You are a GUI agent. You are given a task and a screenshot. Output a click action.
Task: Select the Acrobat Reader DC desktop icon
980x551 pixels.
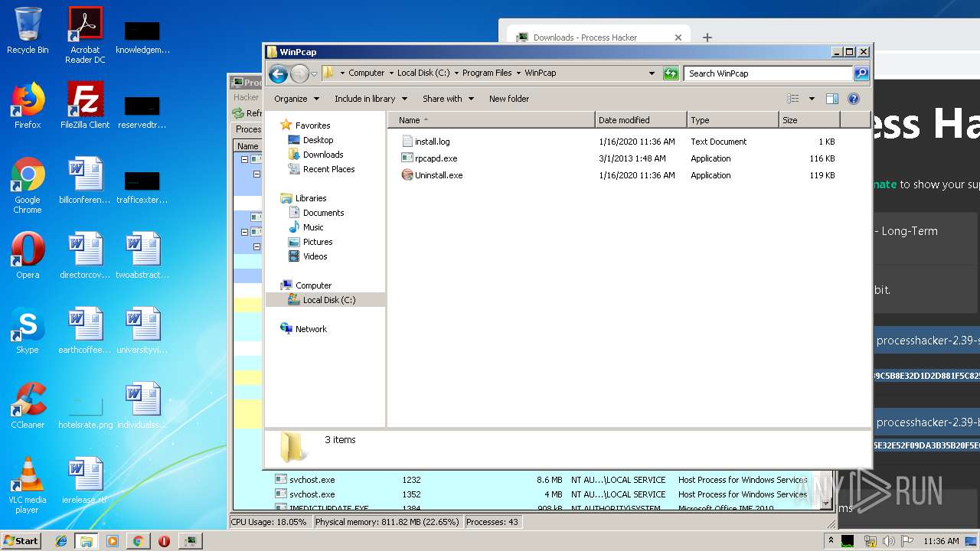(x=85, y=35)
